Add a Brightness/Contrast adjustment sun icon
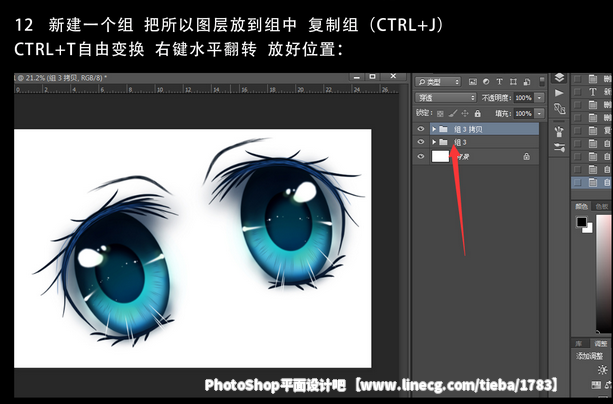Image resolution: width=613 pixels, height=404 pixels. click(602, 370)
